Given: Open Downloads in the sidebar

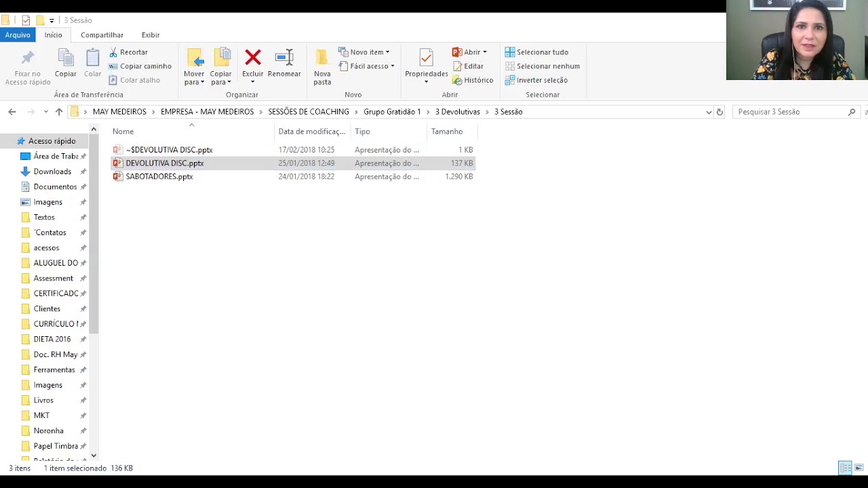Looking at the screenshot, I should [x=46, y=171].
